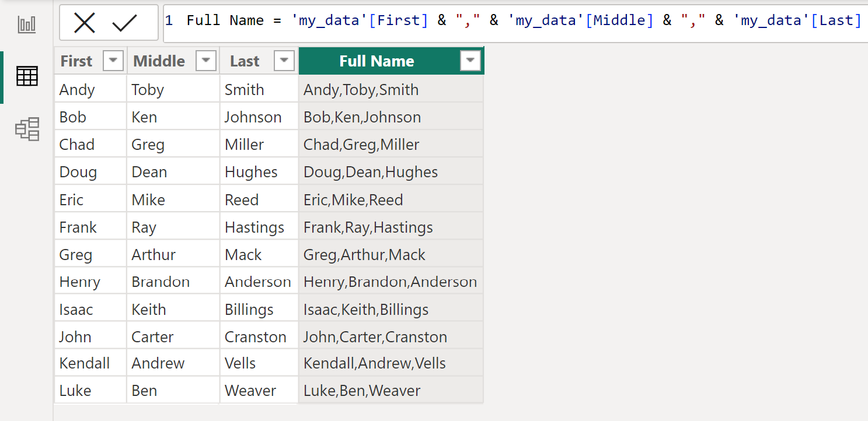Select the cell containing Kendall

pyautogui.click(x=90, y=363)
